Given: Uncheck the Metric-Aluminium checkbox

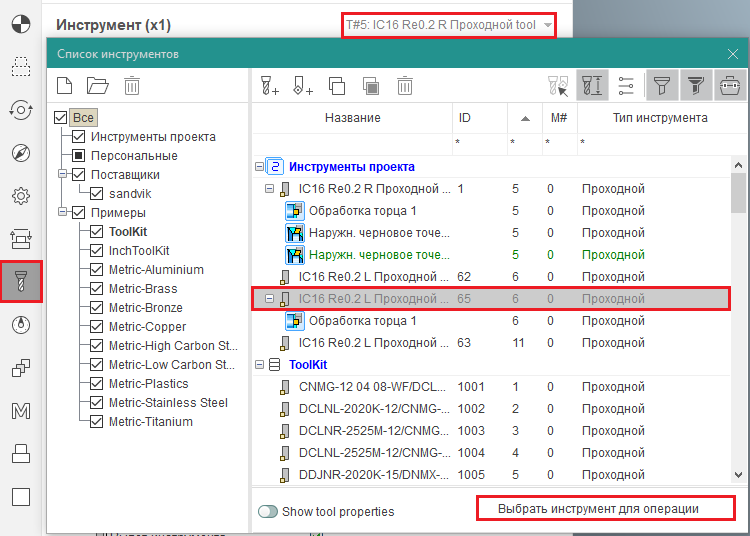Looking at the screenshot, I should [x=97, y=270].
